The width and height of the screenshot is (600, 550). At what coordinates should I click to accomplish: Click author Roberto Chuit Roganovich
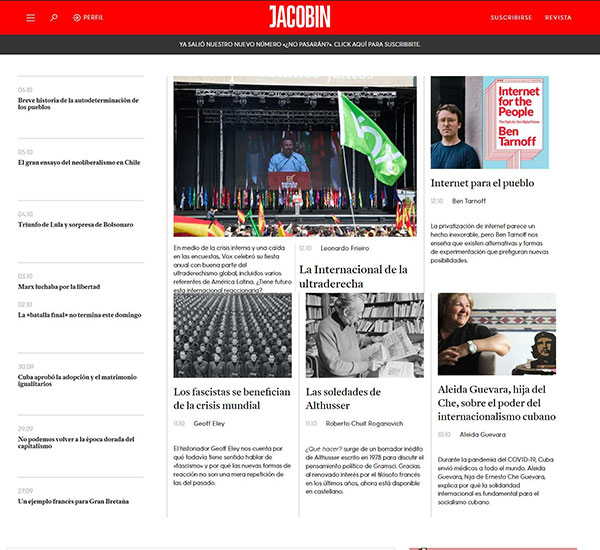(x=364, y=423)
